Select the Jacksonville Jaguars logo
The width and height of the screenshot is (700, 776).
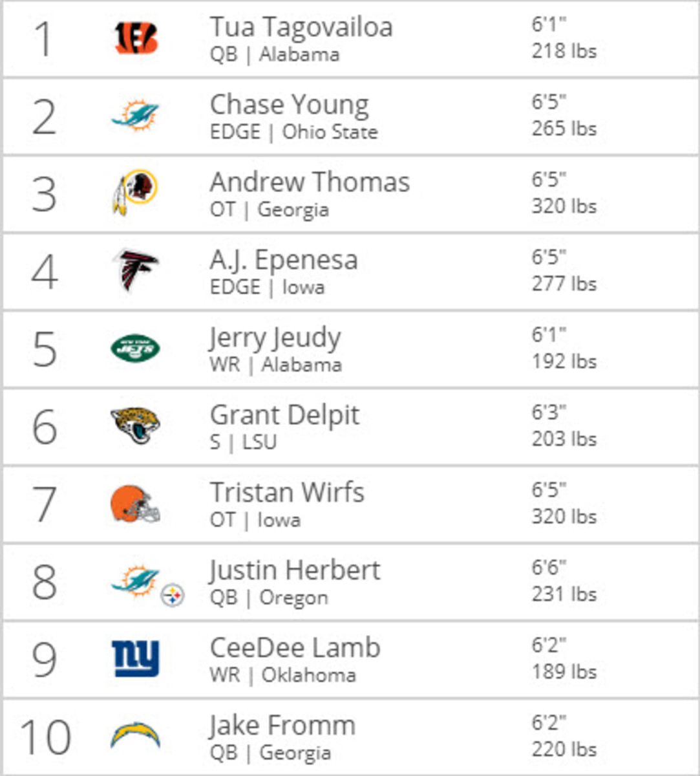[135, 426]
